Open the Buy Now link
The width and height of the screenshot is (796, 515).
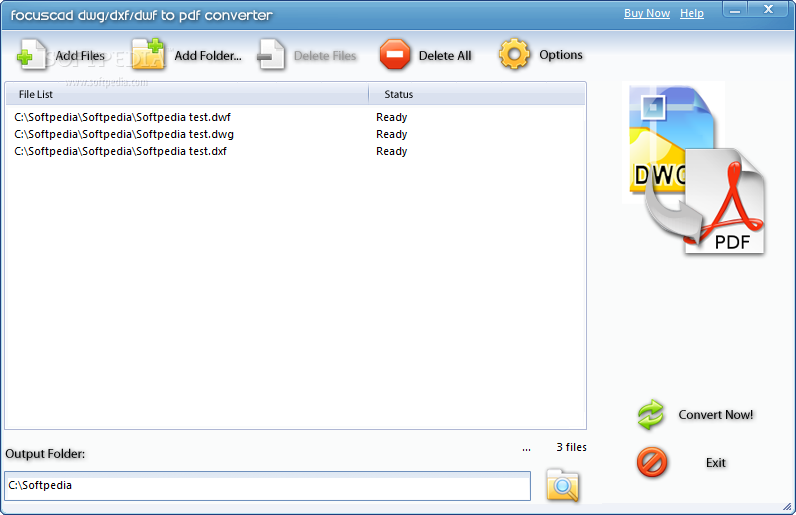647,13
